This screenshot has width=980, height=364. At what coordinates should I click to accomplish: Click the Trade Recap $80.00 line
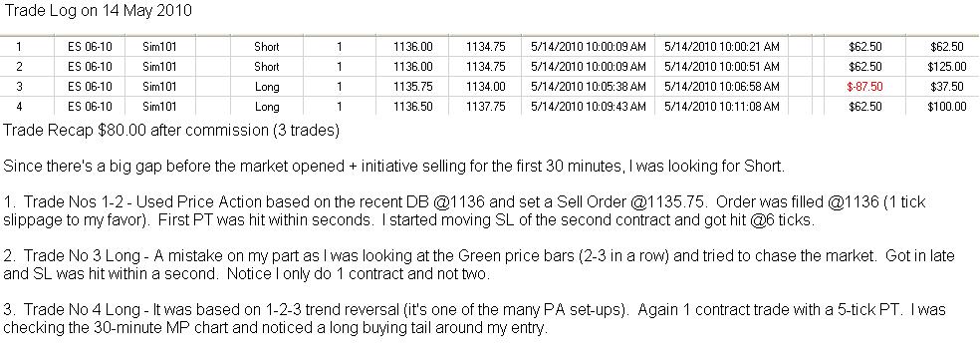point(171,131)
